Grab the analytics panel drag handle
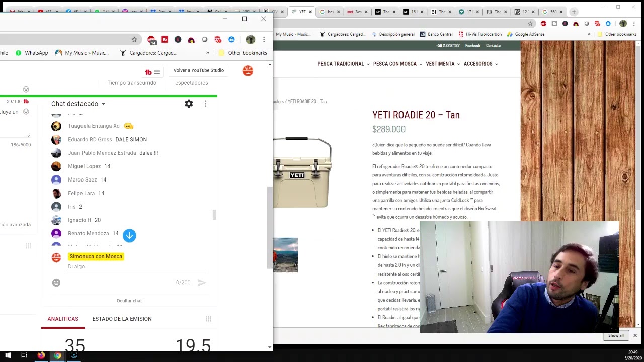 pyautogui.click(x=208, y=319)
